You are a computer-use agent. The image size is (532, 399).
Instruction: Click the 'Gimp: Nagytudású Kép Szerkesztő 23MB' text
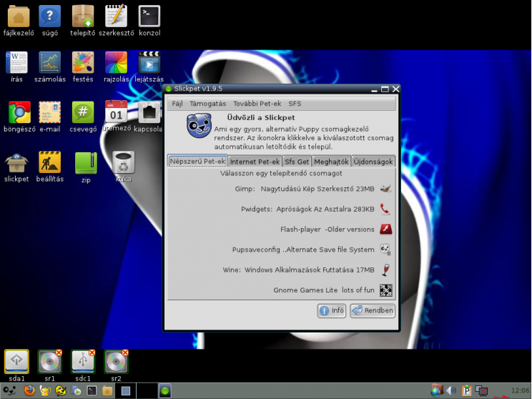(305, 189)
